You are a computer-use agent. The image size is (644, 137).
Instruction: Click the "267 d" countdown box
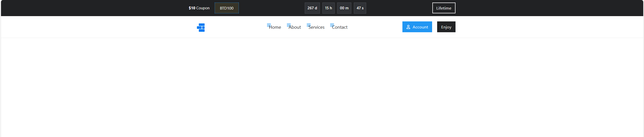coord(312,8)
